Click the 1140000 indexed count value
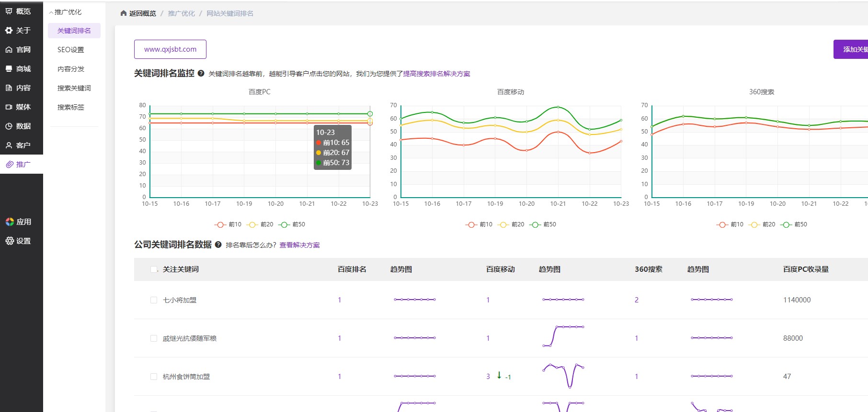The image size is (868, 412). (797, 300)
